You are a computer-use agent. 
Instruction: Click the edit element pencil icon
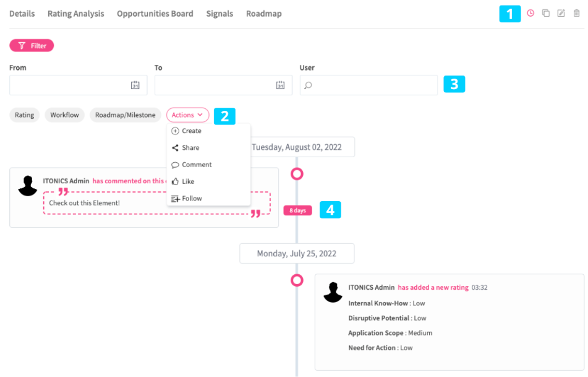point(561,13)
